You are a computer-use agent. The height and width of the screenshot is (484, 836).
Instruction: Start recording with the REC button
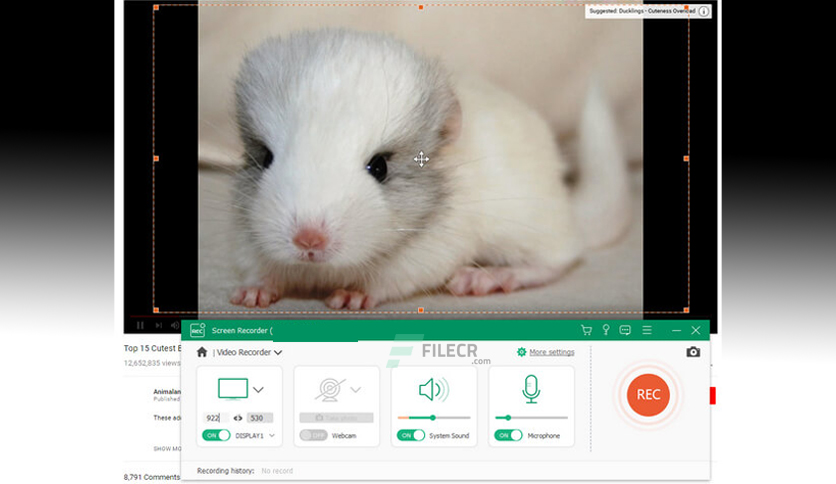pyautogui.click(x=648, y=394)
